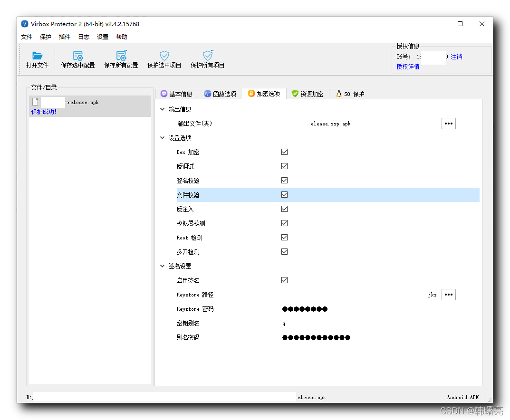Open the 插件 menu
The width and height of the screenshot is (510, 420).
coord(64,37)
